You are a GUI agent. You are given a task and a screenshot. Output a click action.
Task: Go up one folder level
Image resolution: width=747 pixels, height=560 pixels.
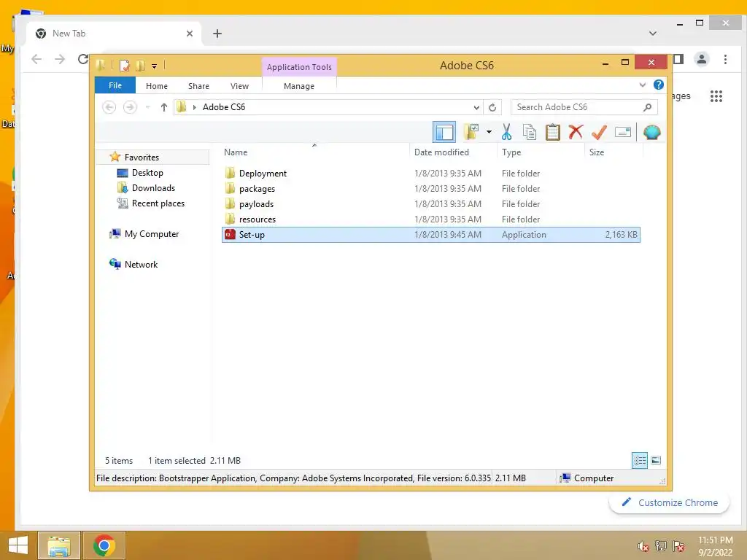(164, 107)
